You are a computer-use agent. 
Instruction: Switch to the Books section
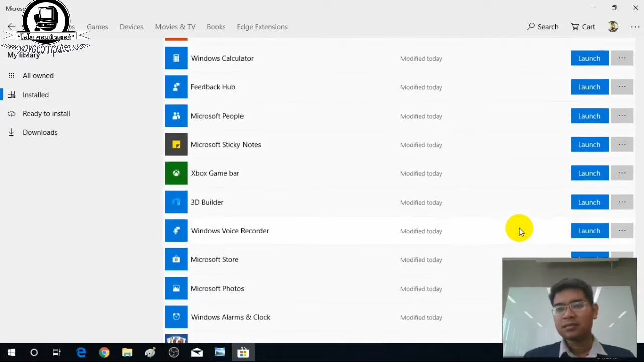pos(216,27)
